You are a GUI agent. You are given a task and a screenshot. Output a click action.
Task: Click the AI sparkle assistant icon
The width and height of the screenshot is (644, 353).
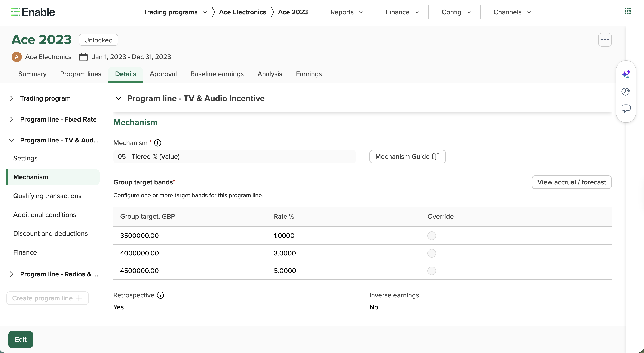click(626, 74)
